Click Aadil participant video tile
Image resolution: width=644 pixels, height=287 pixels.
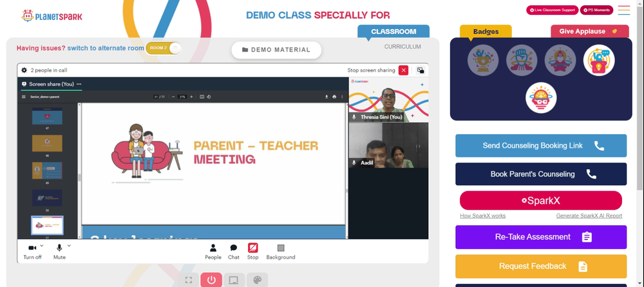[x=388, y=146]
